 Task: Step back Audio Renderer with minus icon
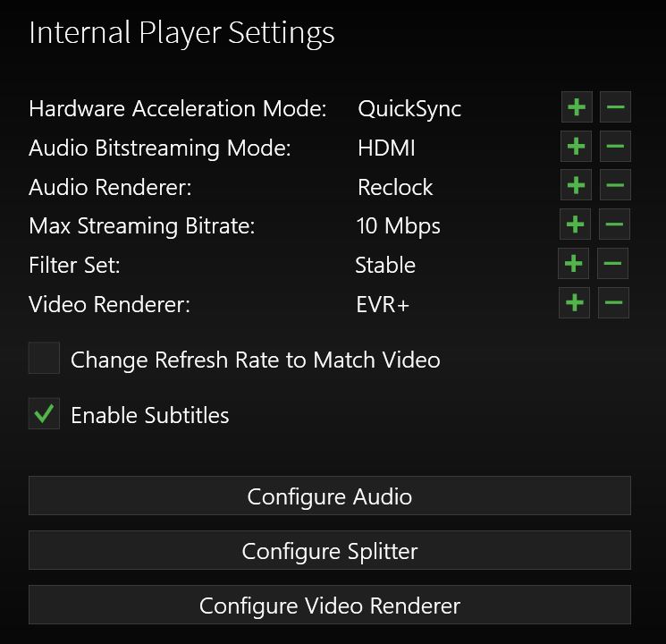point(615,186)
